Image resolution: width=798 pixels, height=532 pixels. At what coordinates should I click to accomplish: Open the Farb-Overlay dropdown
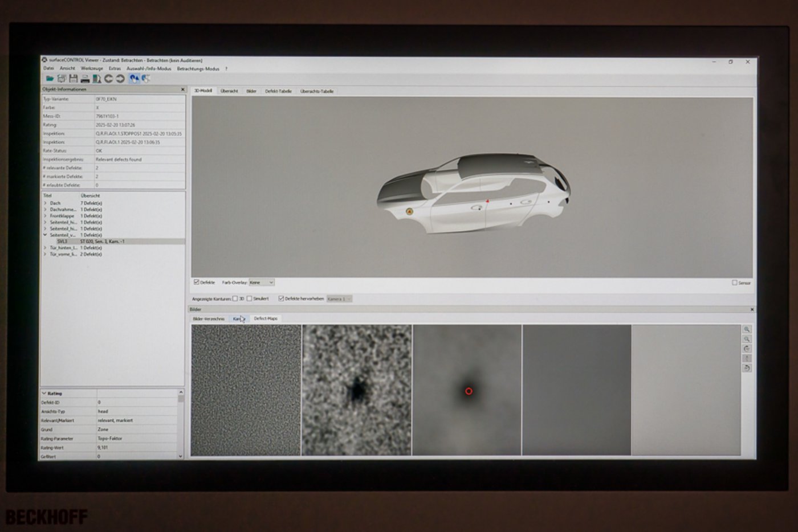tap(262, 282)
